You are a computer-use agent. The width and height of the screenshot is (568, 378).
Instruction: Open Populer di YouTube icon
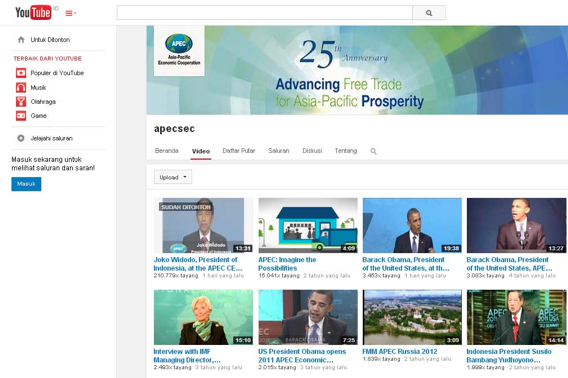[x=21, y=73]
